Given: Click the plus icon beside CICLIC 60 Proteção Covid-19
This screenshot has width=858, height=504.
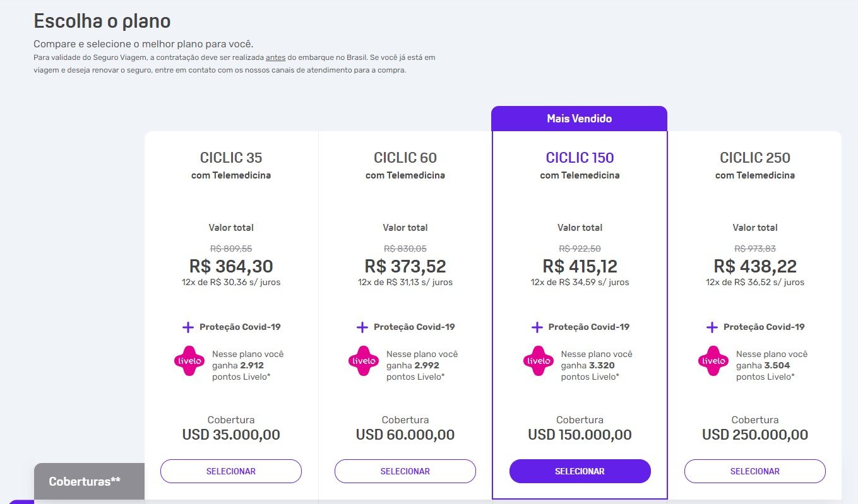Looking at the screenshot, I should tap(362, 327).
